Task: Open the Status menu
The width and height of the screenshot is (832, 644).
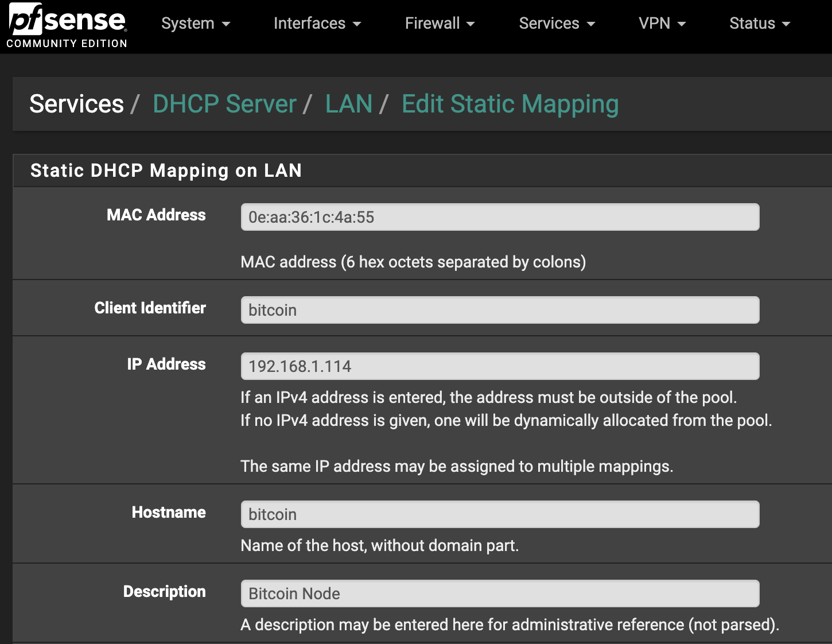Action: [759, 24]
